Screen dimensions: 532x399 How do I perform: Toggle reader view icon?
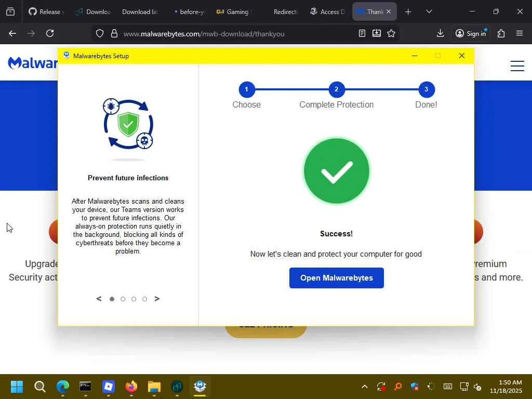click(x=362, y=33)
